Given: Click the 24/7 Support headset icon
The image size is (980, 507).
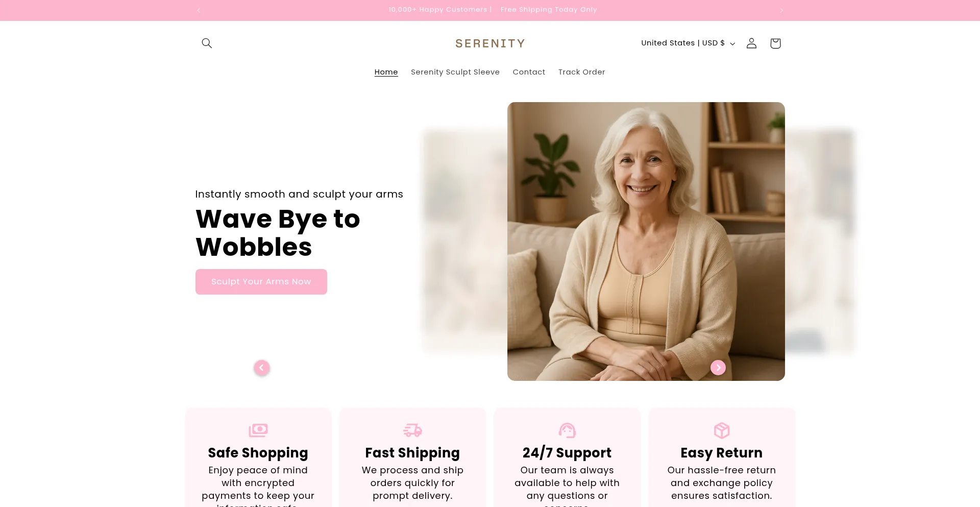Looking at the screenshot, I should 567,430.
